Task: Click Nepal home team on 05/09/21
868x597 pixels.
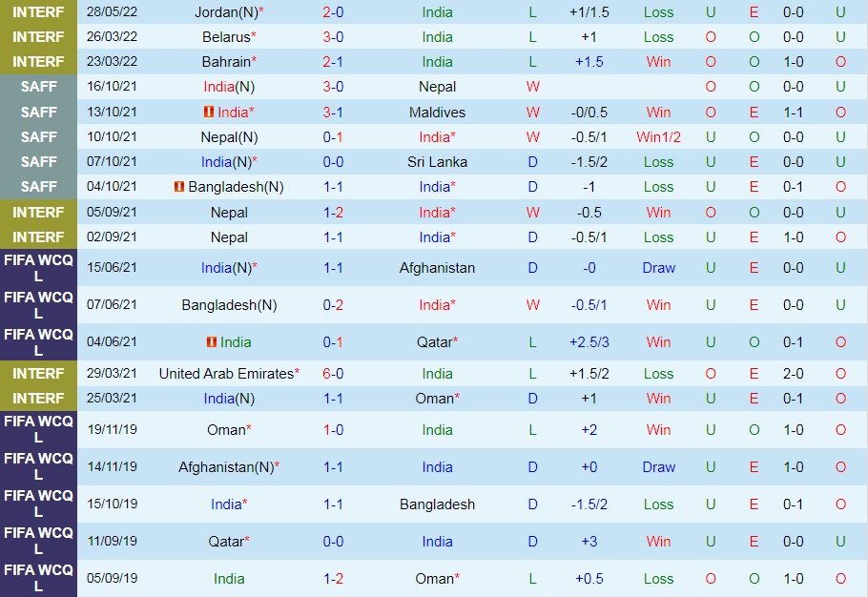Action: point(229,213)
